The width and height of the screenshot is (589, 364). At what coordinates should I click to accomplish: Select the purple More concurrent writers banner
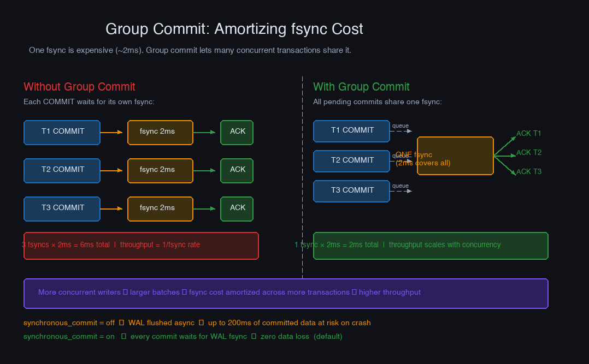coord(286,293)
